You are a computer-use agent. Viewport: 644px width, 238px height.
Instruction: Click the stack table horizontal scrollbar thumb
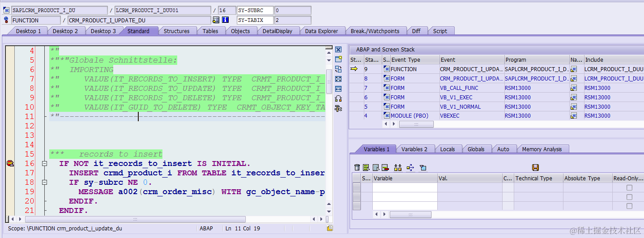(416, 124)
